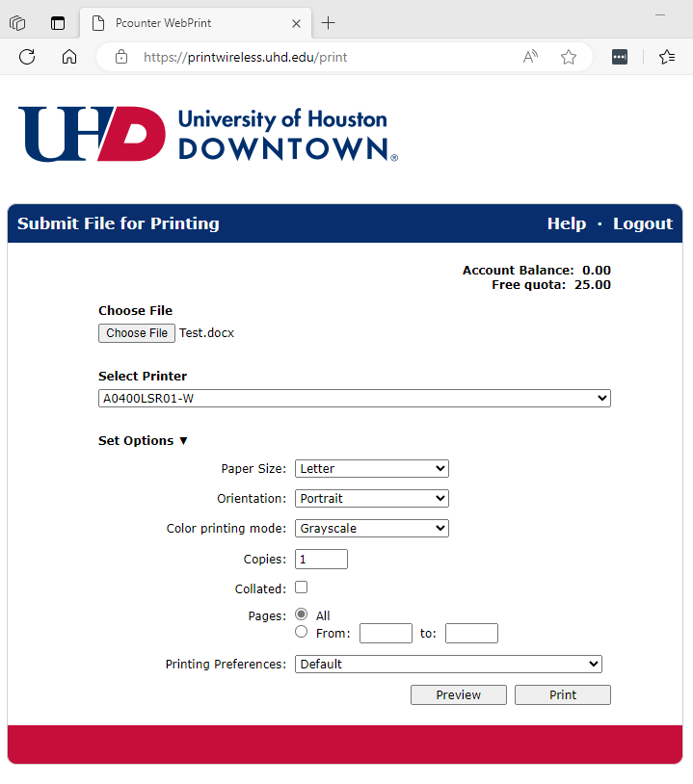The width and height of the screenshot is (693, 784).
Task: Click the site lock security icon
Action: tap(121, 57)
